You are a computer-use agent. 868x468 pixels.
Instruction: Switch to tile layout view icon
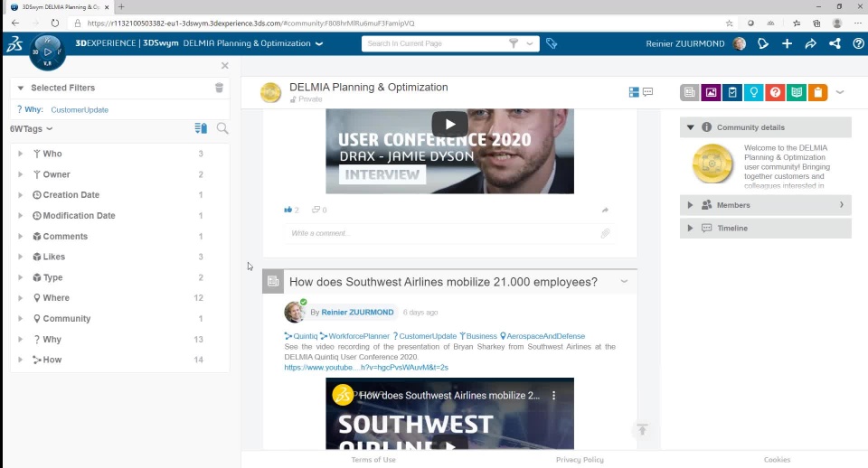pos(634,92)
